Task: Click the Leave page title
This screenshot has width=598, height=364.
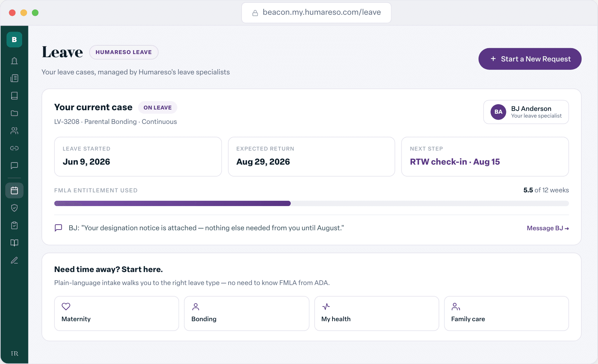Action: (x=63, y=52)
